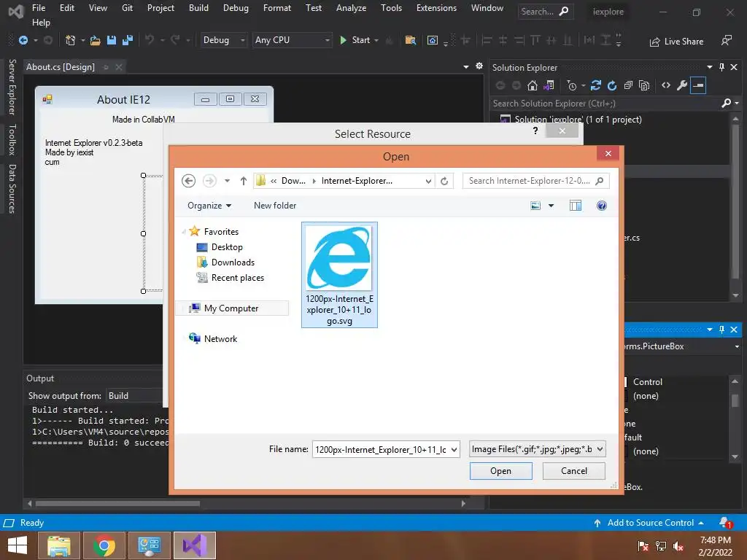747x560 pixels.
Task: Select Network in navigation pane
Action: coord(213,338)
